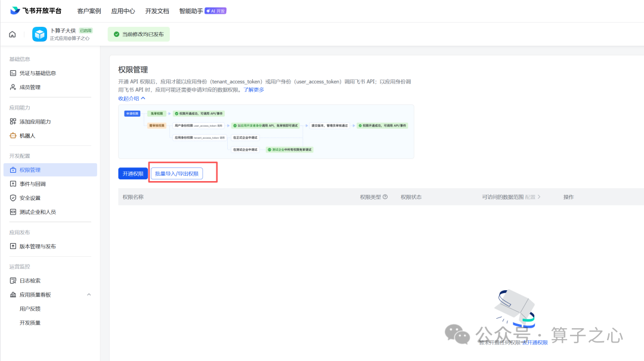Open 智能助手 in top navigation

[191, 11]
